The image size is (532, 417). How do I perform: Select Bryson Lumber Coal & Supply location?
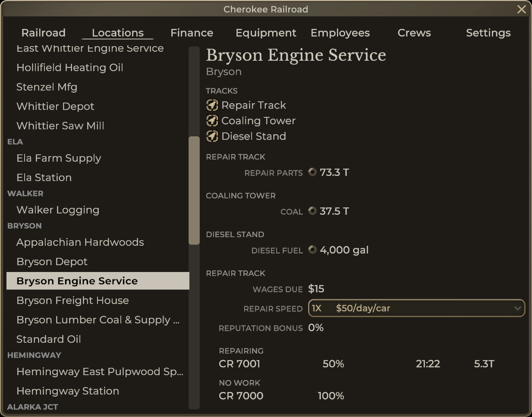tap(98, 320)
